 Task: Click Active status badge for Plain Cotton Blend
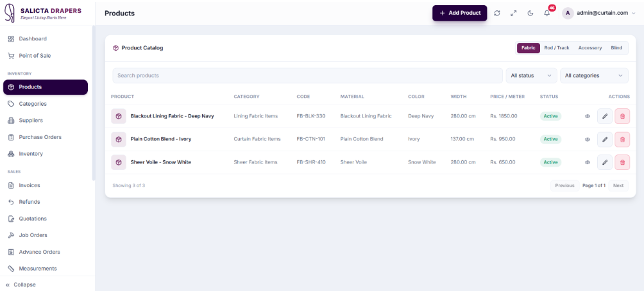coord(550,139)
